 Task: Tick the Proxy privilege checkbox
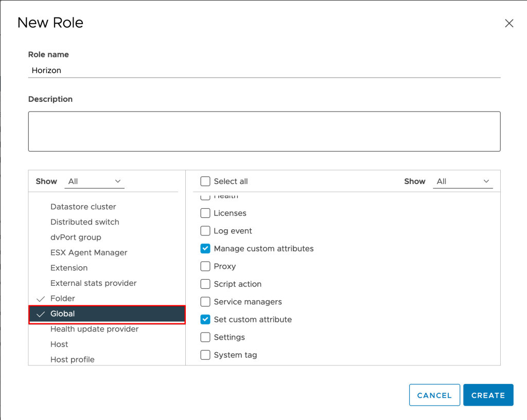click(205, 266)
